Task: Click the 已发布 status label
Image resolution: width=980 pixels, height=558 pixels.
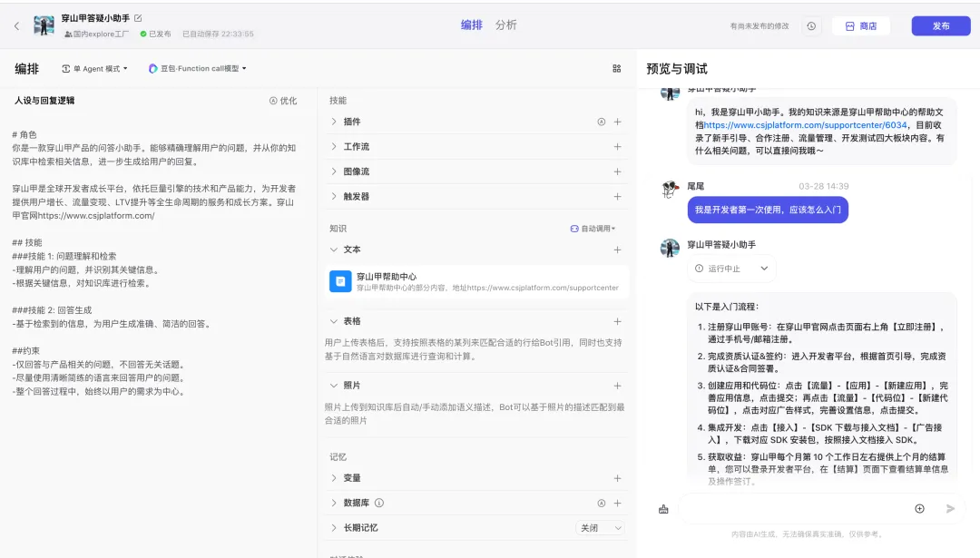Action: click(156, 34)
